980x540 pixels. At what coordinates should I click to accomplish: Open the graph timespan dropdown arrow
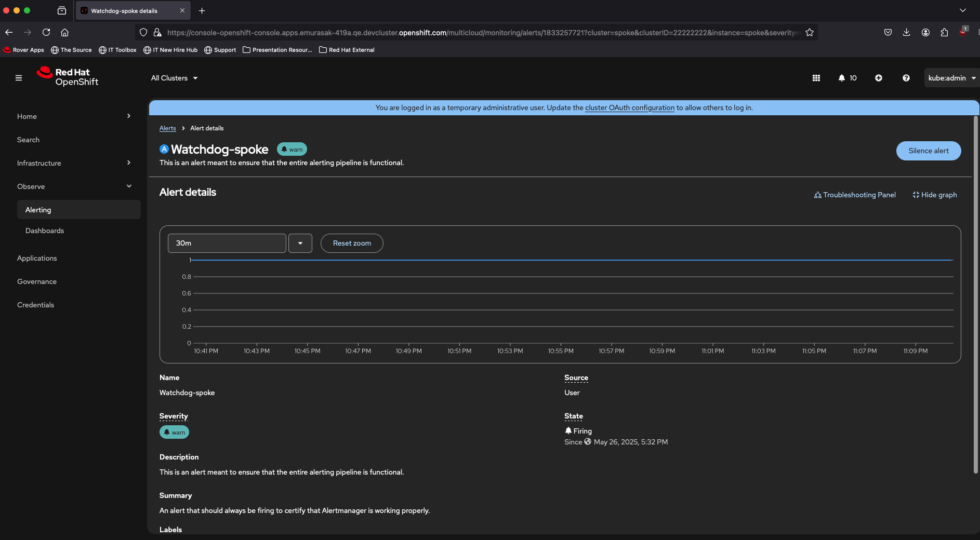tap(300, 243)
